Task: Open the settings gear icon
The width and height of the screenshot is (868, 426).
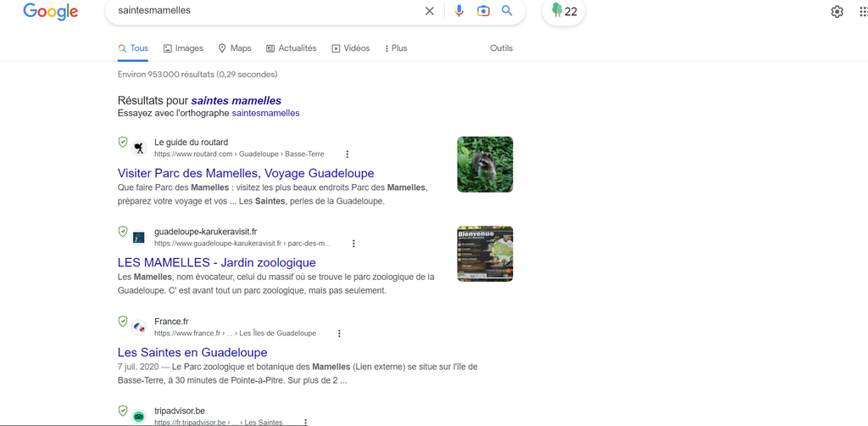Action: pyautogui.click(x=837, y=12)
